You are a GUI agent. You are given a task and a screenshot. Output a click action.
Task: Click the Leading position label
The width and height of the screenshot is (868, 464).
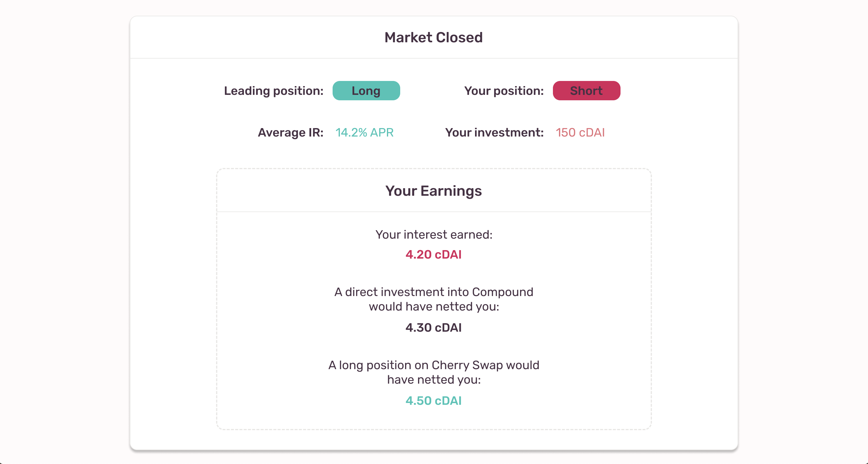click(274, 91)
